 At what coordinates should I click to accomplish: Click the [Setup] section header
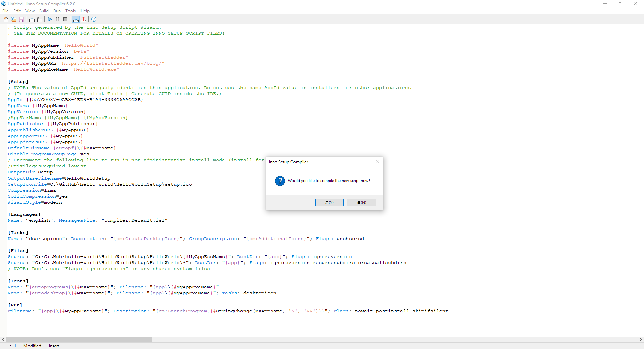(x=18, y=82)
